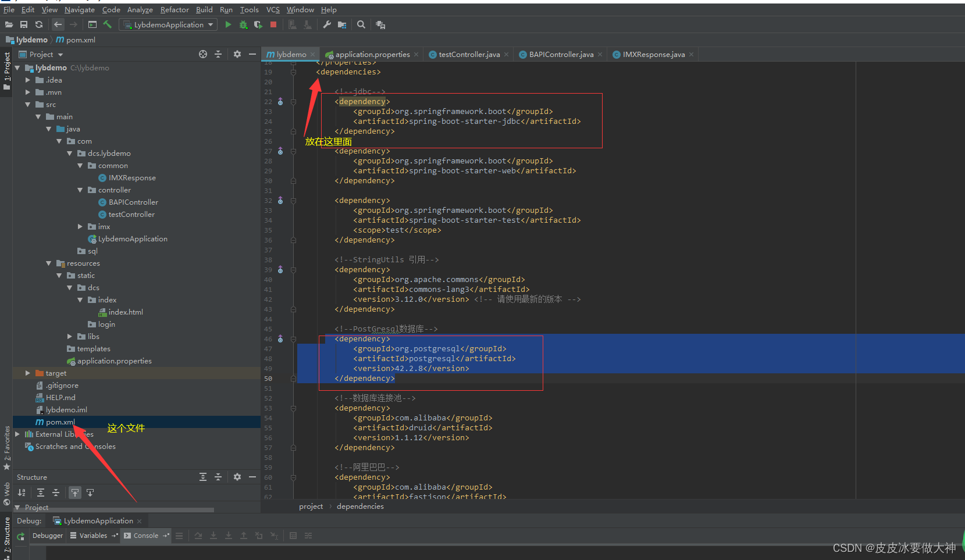Viewport: 965px width, 560px height.
Task: Build the project with the hammer icon
Action: 107,24
